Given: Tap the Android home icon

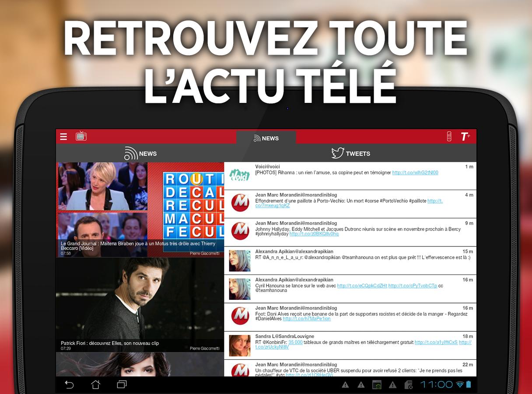Looking at the screenshot, I should (x=95, y=385).
